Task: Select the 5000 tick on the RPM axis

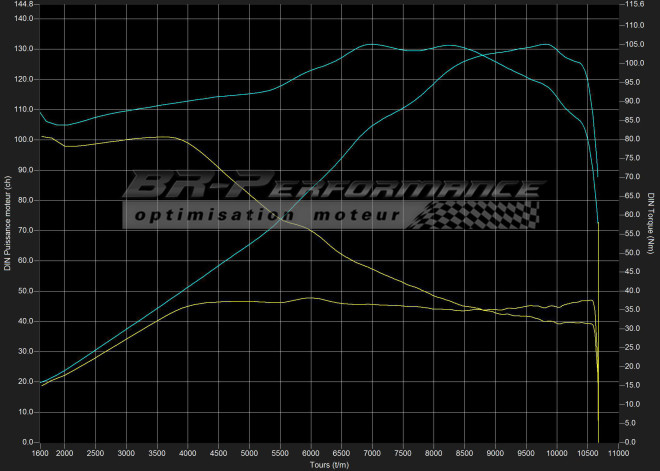Action: tap(248, 453)
